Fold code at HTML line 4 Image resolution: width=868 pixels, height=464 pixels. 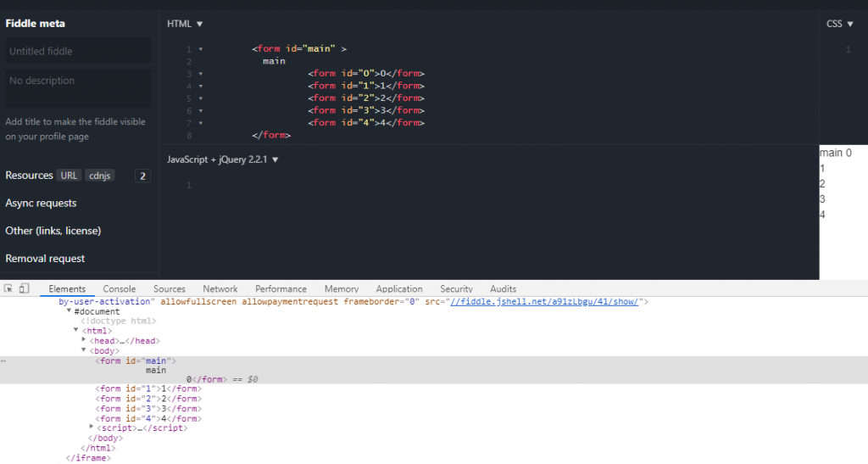coord(200,86)
